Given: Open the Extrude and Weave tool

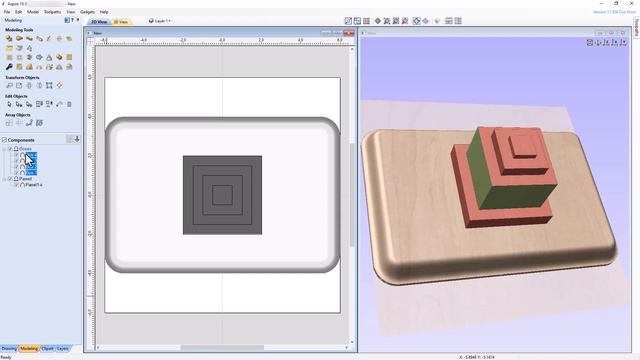Looking at the screenshot, I should (x=29, y=38).
